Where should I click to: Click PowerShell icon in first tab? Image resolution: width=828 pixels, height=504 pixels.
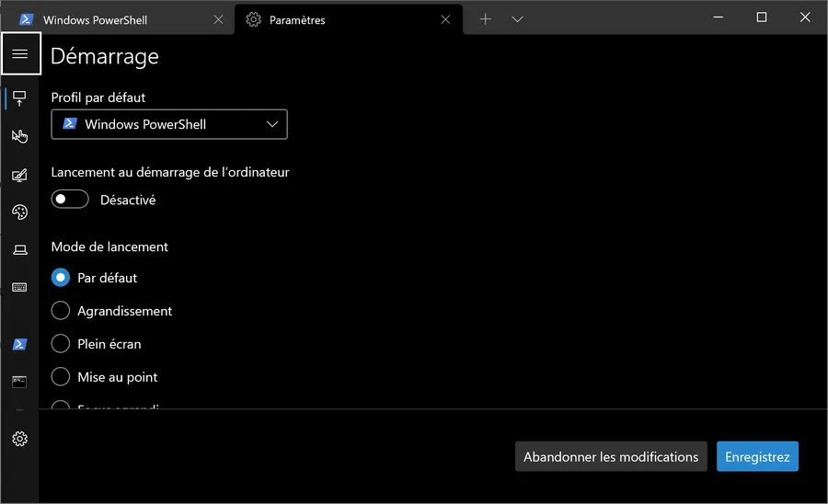click(26, 19)
